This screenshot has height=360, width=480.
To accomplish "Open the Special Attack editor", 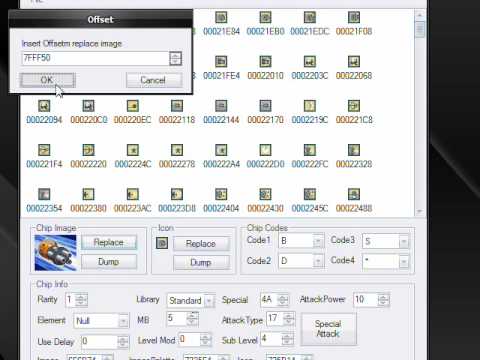I will tap(329, 329).
